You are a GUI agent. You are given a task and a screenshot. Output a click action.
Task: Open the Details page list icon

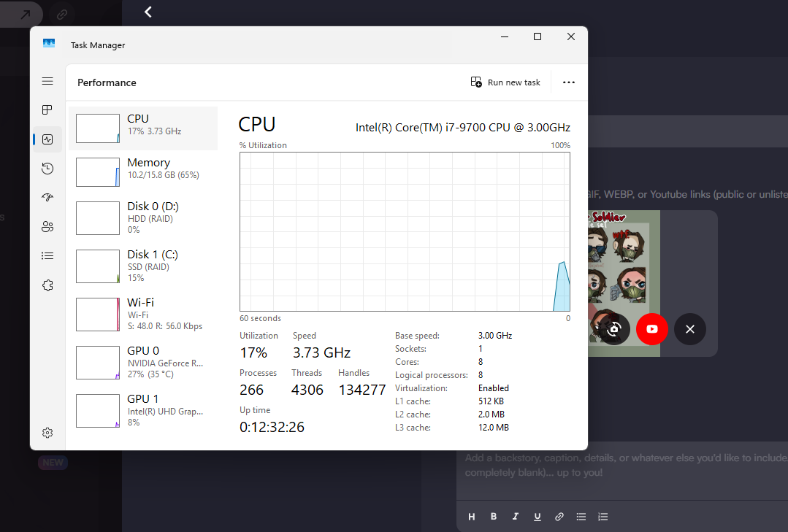click(x=47, y=255)
